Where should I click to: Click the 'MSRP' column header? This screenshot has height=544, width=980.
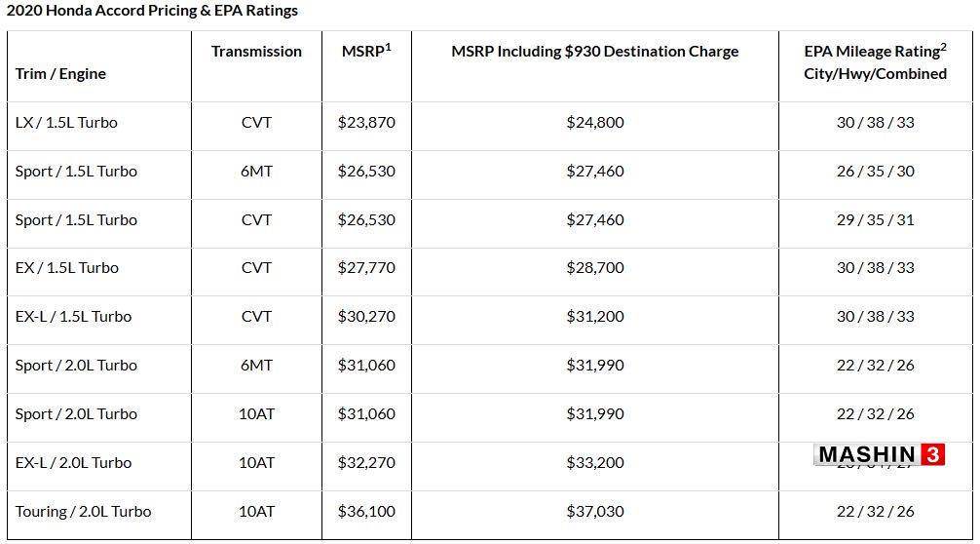[366, 51]
